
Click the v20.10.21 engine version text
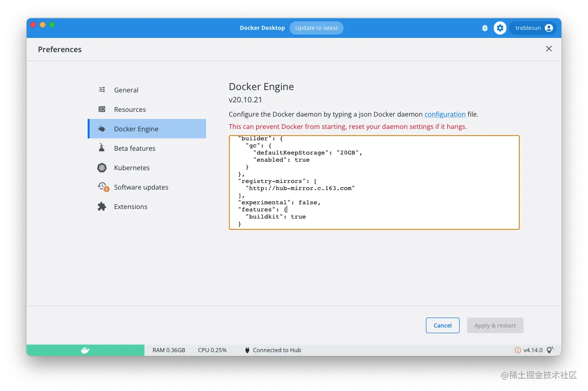[245, 100]
